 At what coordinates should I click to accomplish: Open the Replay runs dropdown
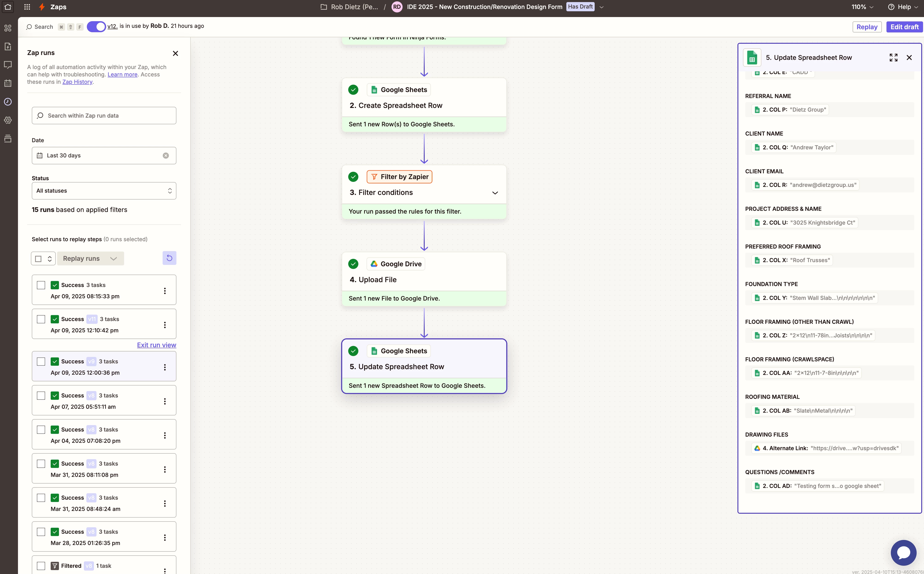90,258
